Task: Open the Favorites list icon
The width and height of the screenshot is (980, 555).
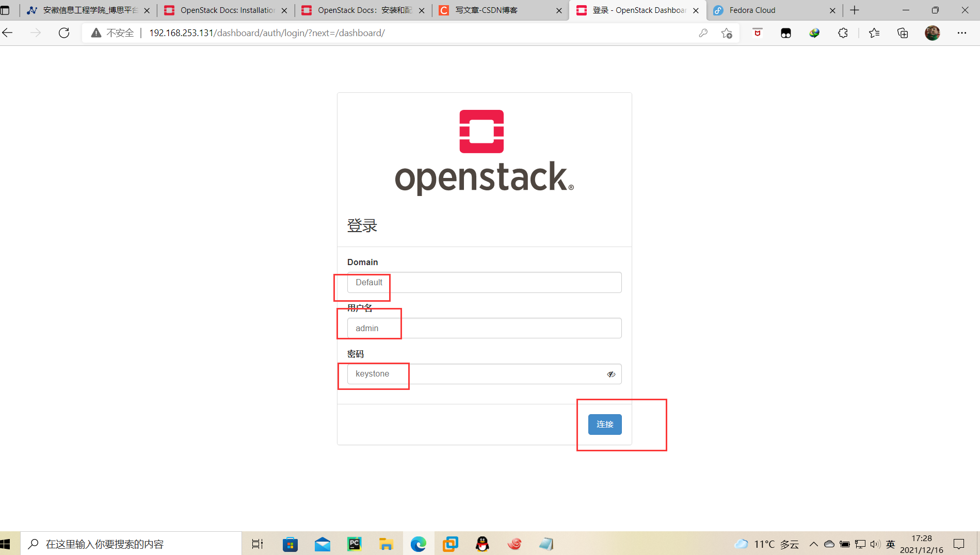Action: pos(874,33)
